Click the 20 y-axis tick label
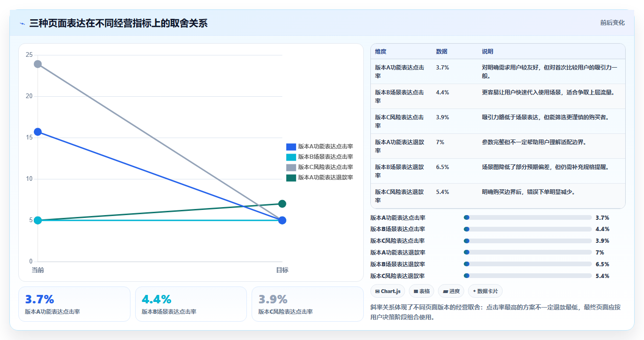This screenshot has height=340, width=644. (x=29, y=96)
